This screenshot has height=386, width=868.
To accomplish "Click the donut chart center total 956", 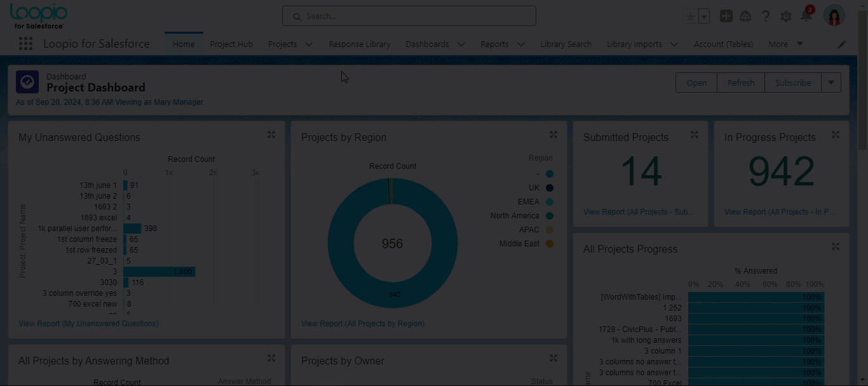I will pyautogui.click(x=392, y=244).
